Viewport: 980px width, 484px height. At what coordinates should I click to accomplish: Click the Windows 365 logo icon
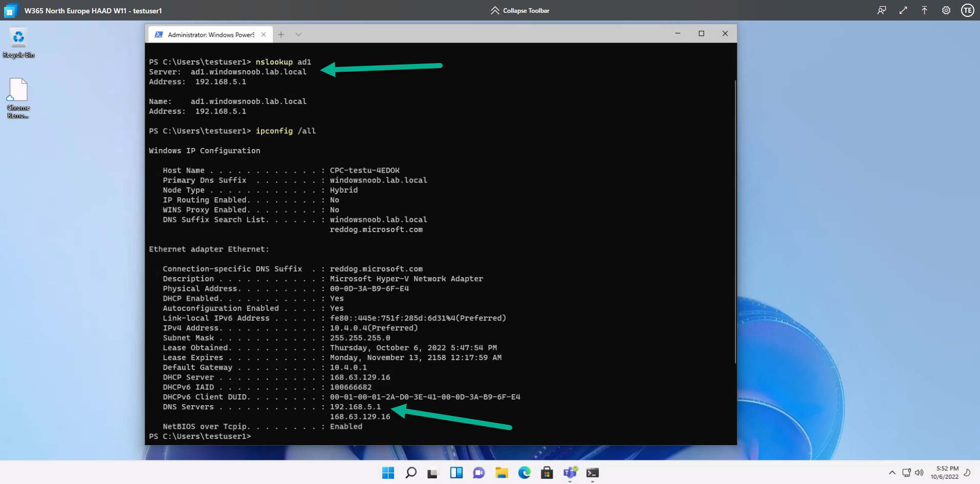10,10
